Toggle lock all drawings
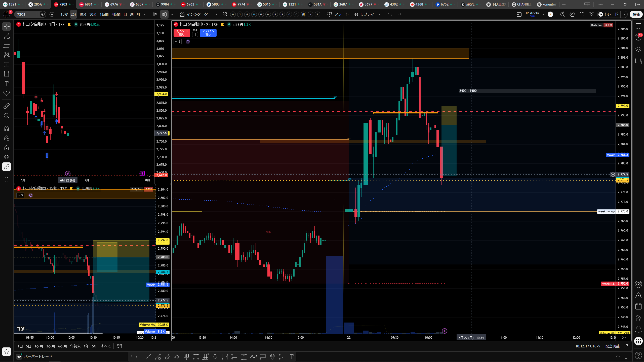The width and height of the screenshot is (644, 362). click(7, 148)
